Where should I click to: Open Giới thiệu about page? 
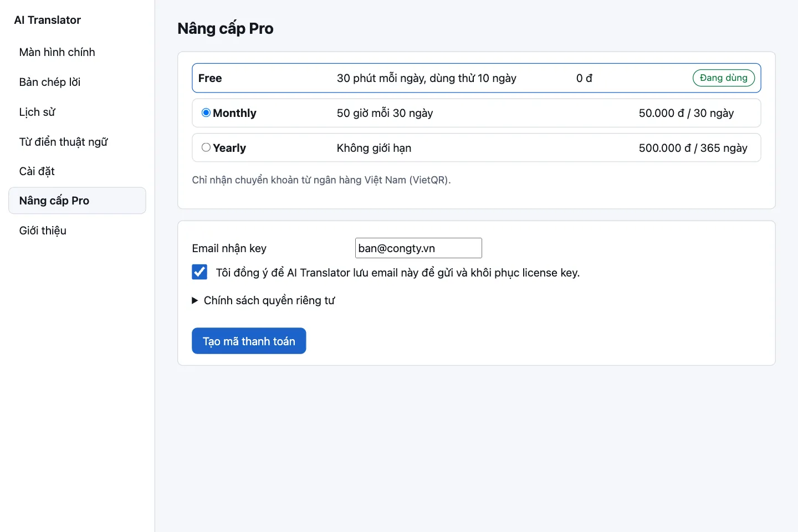point(77,231)
